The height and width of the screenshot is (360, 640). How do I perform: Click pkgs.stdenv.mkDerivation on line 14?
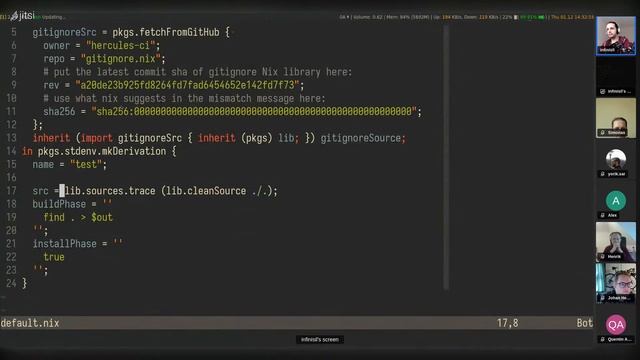(102, 151)
